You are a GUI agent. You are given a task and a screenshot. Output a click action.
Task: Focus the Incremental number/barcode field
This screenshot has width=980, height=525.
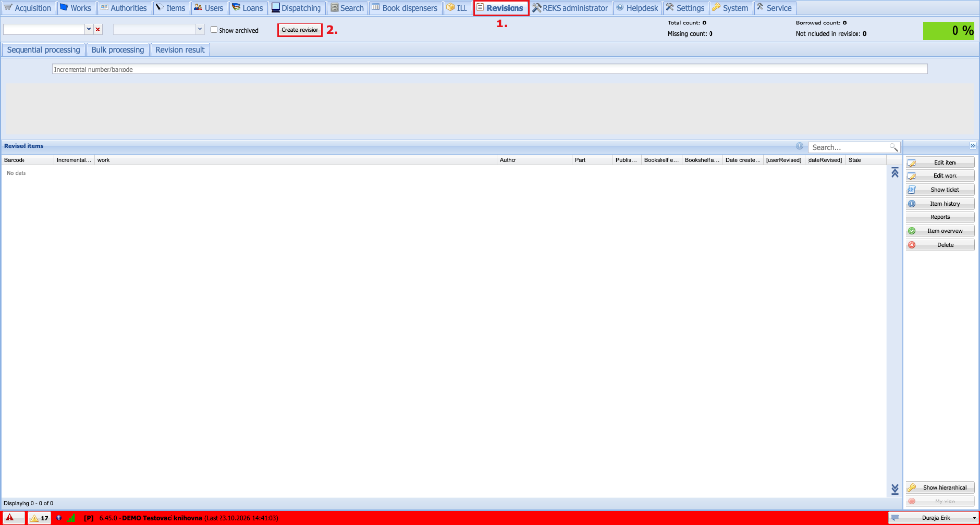pos(489,70)
